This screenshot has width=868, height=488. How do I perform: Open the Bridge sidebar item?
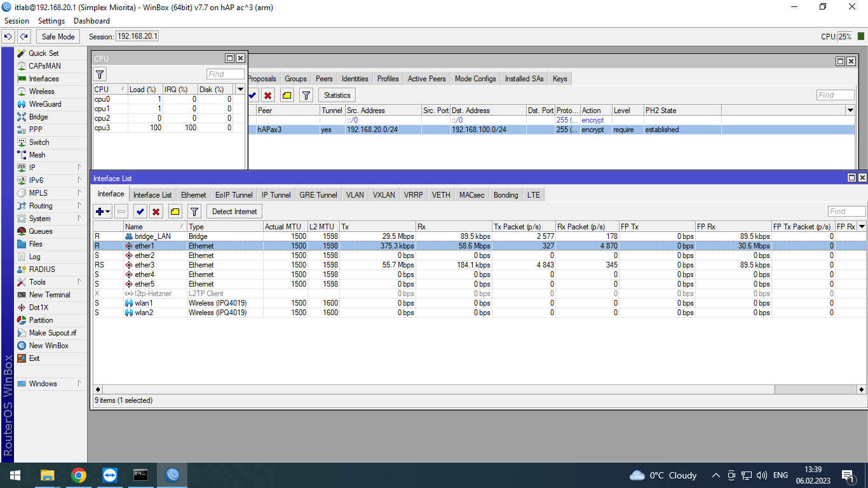tap(38, 117)
